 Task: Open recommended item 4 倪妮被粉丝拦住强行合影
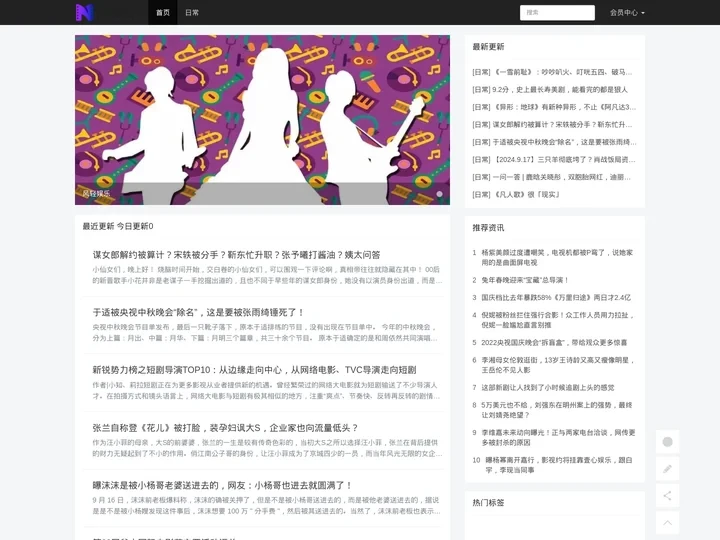(558, 320)
